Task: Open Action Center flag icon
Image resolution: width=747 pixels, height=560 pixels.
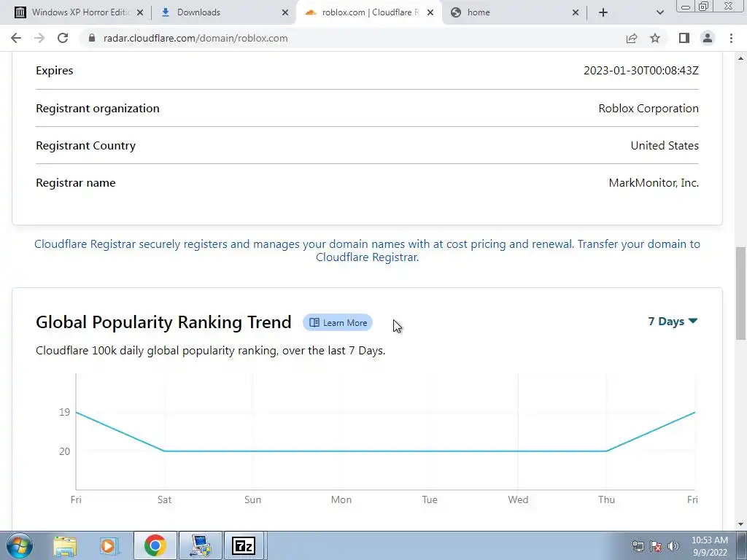Action: [656, 546]
